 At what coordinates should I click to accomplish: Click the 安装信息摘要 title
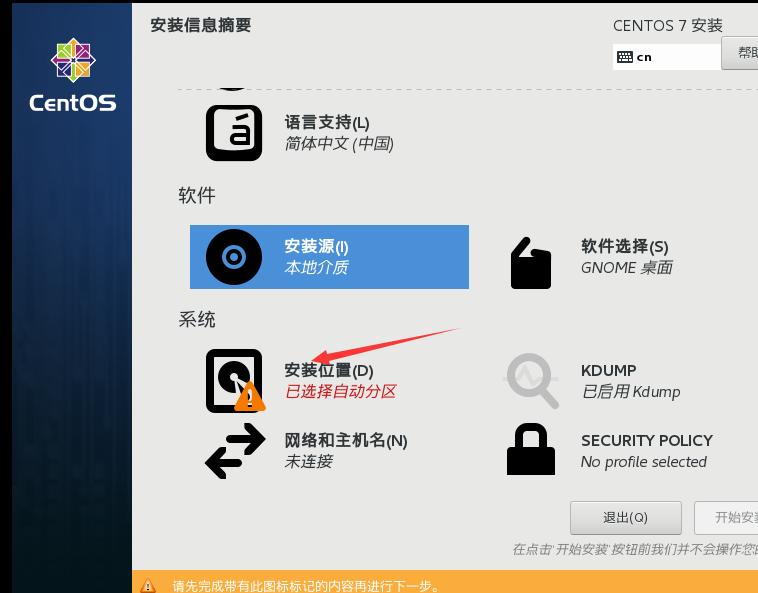201,25
